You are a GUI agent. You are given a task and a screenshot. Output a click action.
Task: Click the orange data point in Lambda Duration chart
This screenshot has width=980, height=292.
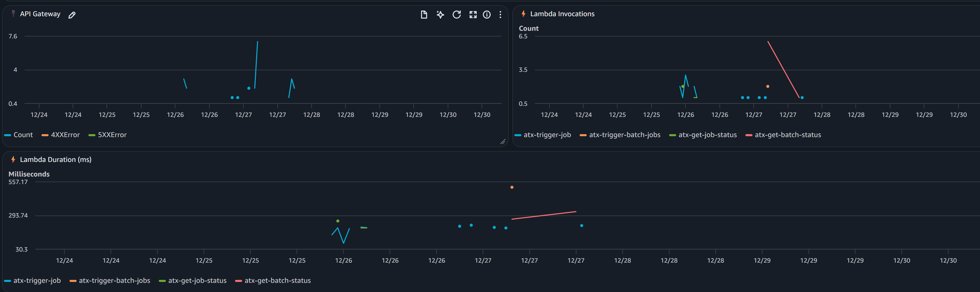coord(512,187)
